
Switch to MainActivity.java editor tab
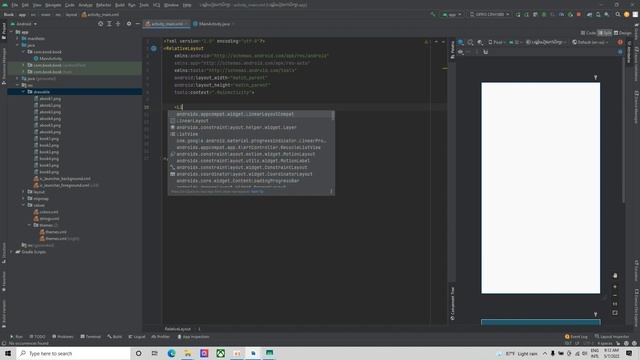click(x=212, y=24)
